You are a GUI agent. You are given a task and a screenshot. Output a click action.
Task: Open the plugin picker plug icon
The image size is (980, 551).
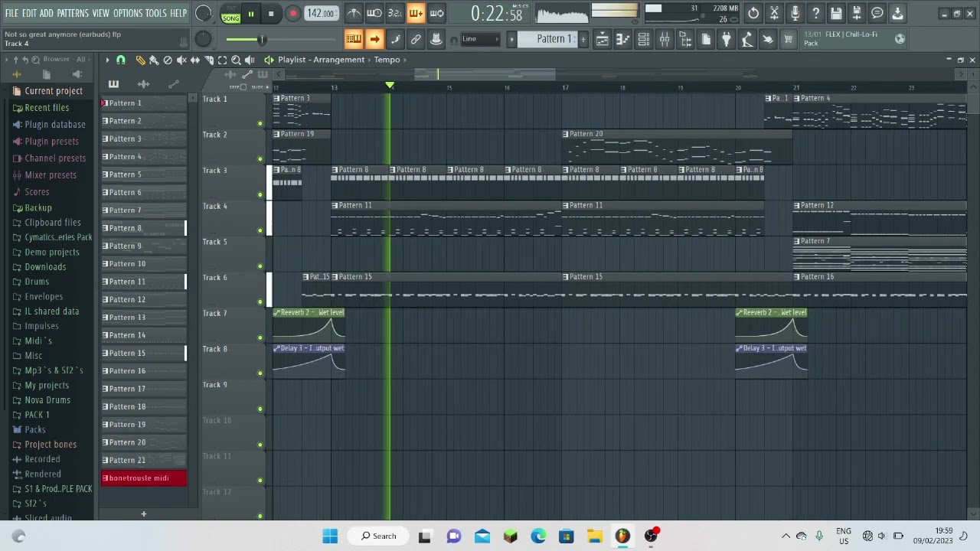[x=727, y=39]
